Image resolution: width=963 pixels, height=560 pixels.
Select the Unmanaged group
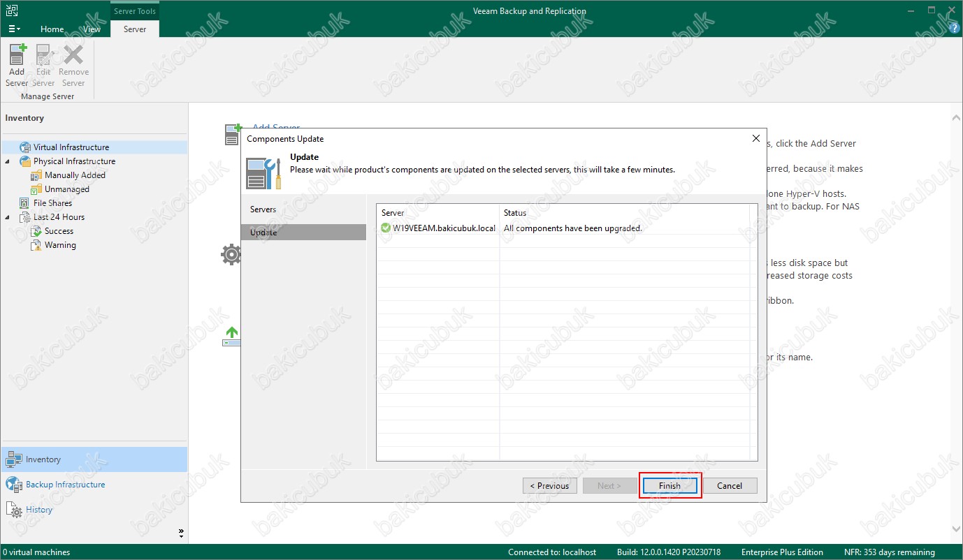click(66, 189)
